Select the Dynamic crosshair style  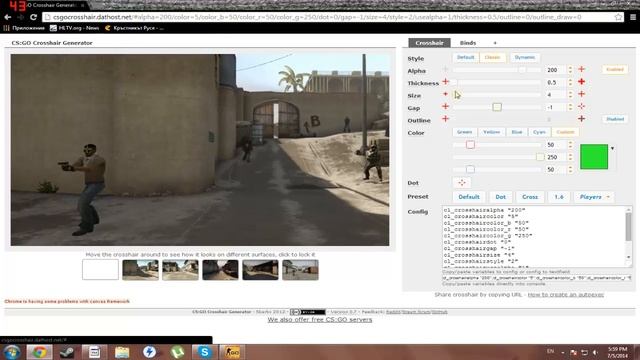click(x=524, y=58)
